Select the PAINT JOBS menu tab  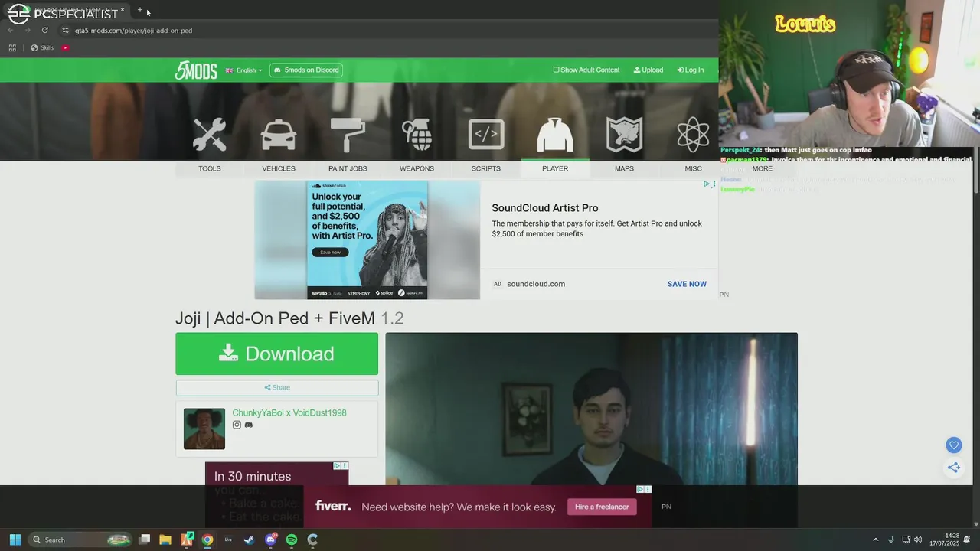[348, 168]
